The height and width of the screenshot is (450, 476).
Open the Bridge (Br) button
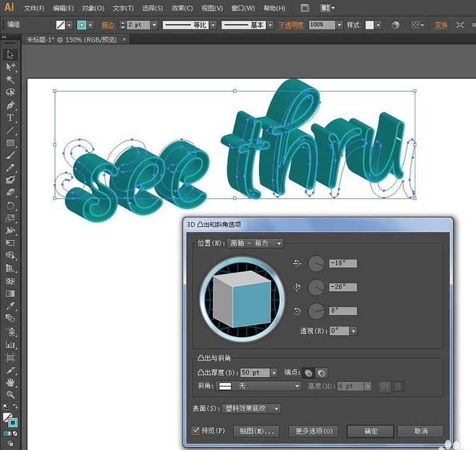[305, 8]
